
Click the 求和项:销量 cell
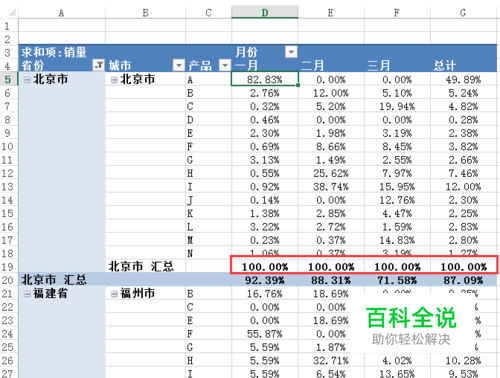(54, 52)
